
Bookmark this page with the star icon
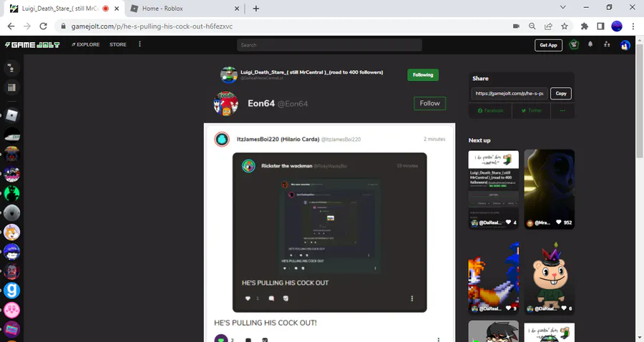pos(565,26)
